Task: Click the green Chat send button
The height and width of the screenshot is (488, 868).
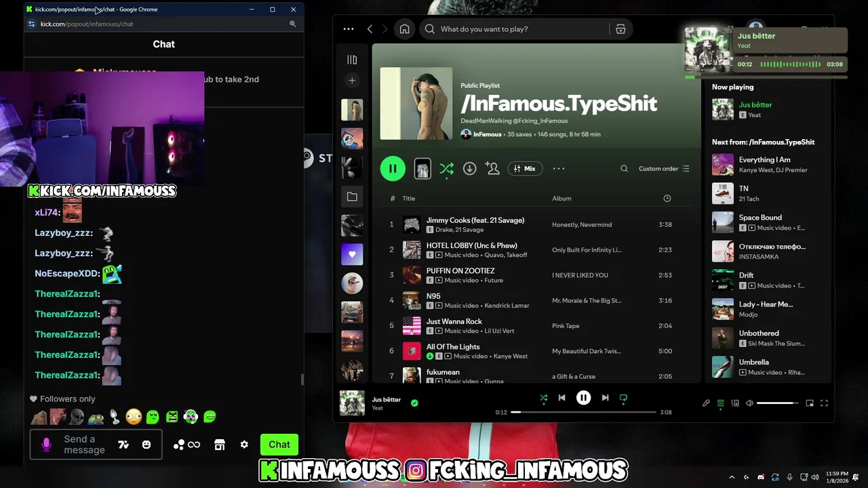Action: click(x=279, y=445)
